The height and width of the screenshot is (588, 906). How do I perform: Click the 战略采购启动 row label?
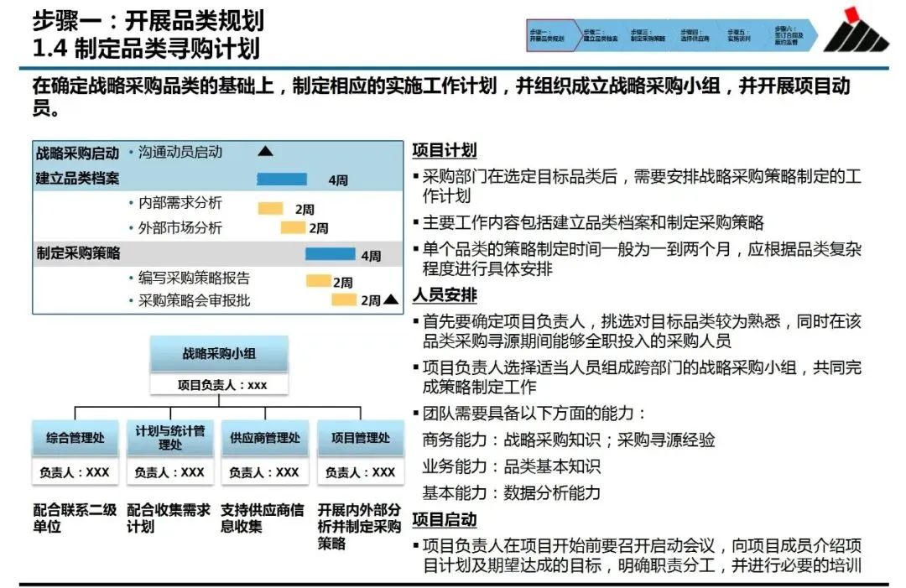coord(77,153)
